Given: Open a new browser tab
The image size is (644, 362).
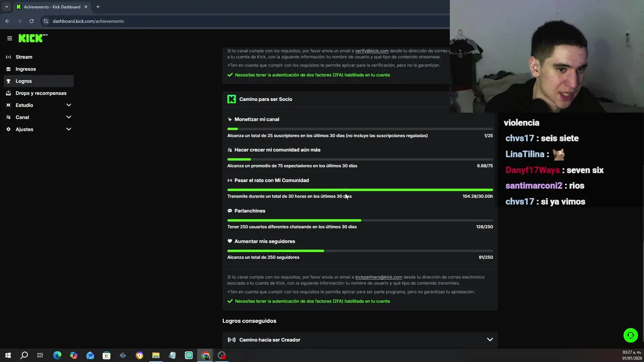Looking at the screenshot, I should pyautogui.click(x=98, y=7).
